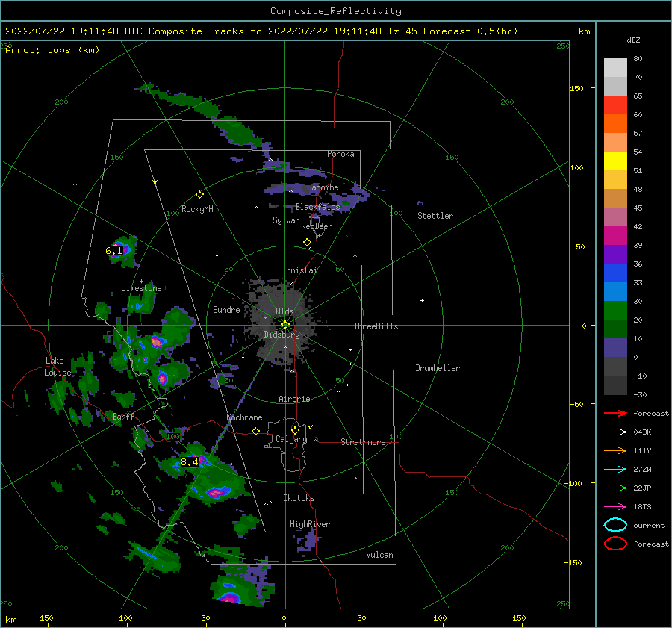
Task: Click the white plus marker south of Stettler
Action: point(422,300)
